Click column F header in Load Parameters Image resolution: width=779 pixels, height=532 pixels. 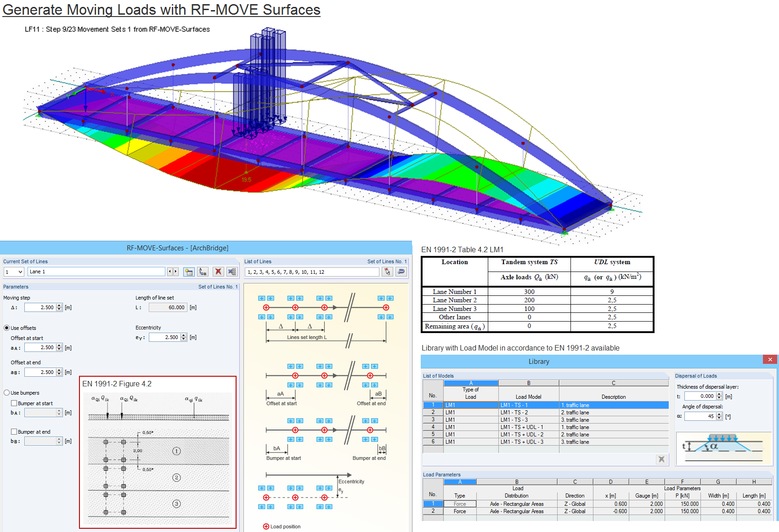pos(682,482)
